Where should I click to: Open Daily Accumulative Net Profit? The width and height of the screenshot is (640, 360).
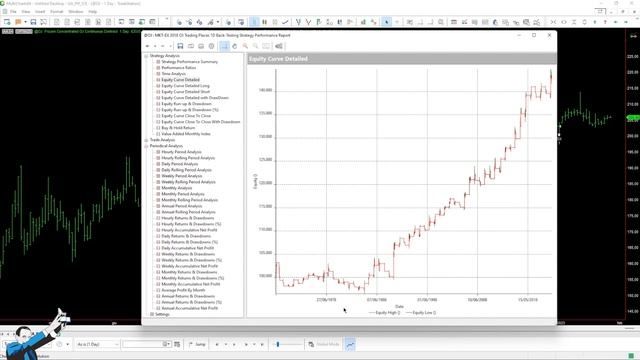[188, 248]
